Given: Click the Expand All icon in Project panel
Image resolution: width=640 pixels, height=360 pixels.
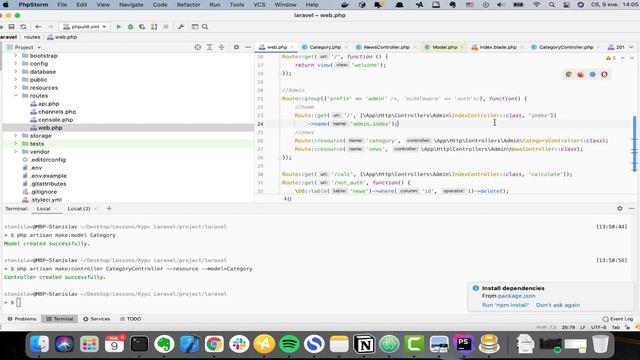Looking at the screenshot, I should point(209,47).
